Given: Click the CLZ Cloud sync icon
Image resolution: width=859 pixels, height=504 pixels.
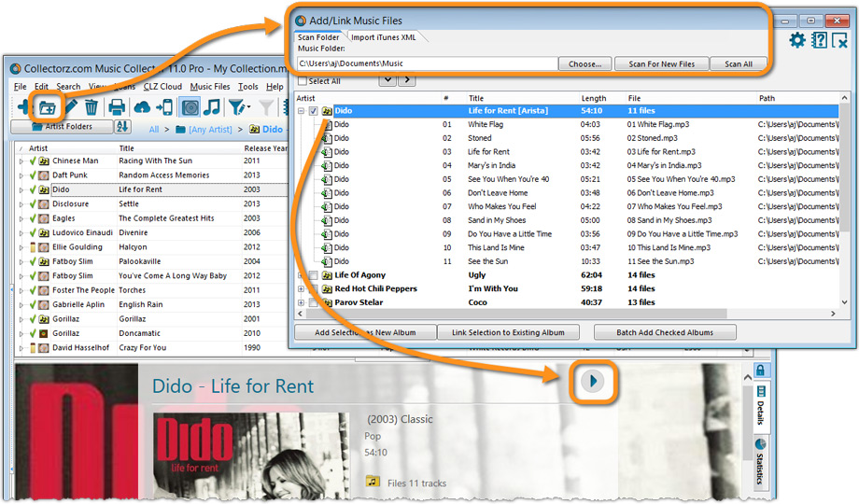Looking at the screenshot, I should point(142,107).
